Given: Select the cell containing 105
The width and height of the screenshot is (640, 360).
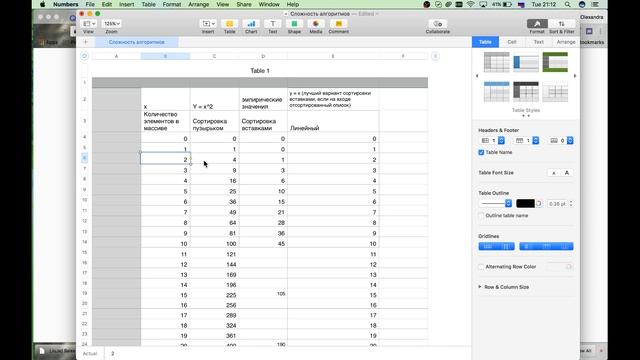Looking at the screenshot, I should point(263,294).
